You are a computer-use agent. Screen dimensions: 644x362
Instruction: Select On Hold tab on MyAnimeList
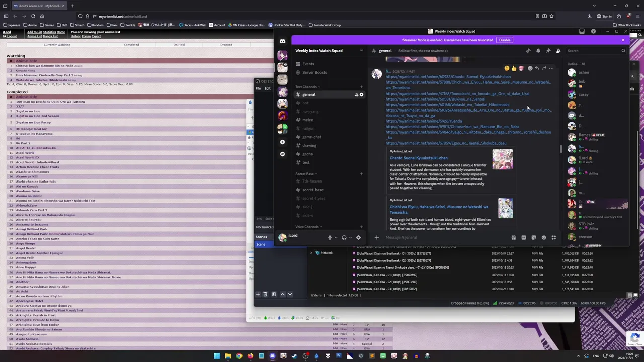179,45
